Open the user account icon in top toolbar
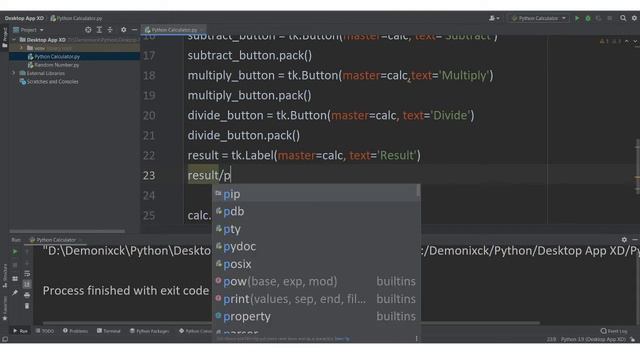This screenshot has width=640, height=360. [x=493, y=18]
